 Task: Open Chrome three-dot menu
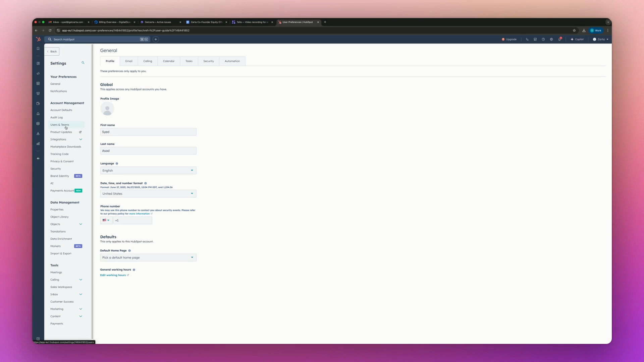click(607, 31)
